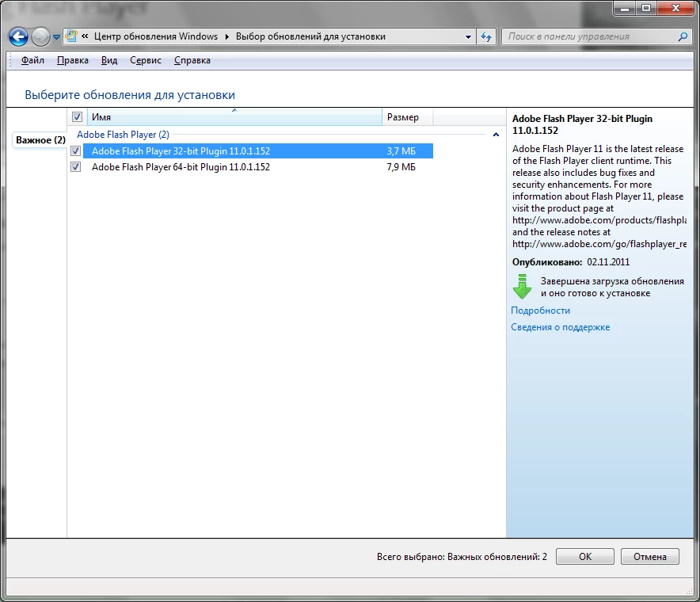
Task: Go back with the blue arrow button
Action: (18, 36)
